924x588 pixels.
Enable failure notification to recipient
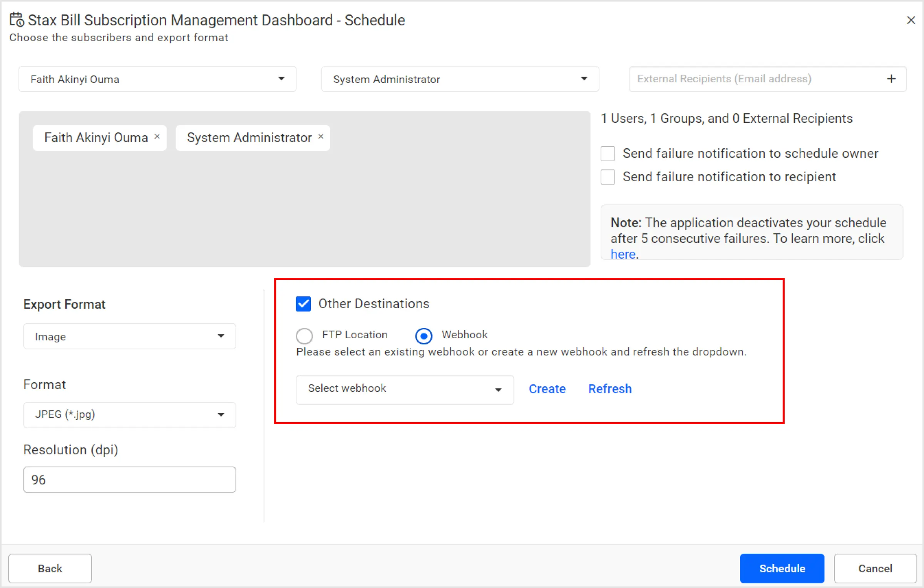pyautogui.click(x=608, y=177)
